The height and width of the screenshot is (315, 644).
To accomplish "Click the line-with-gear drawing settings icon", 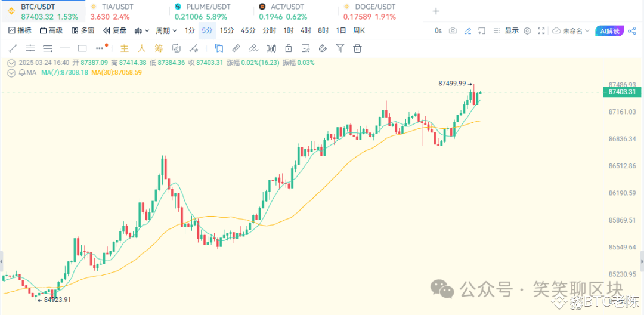I will [194, 48].
